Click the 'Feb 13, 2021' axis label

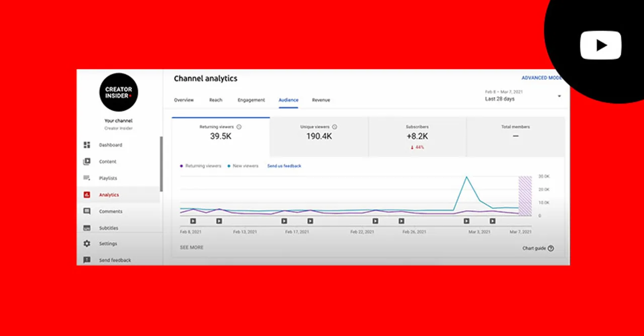tap(245, 232)
